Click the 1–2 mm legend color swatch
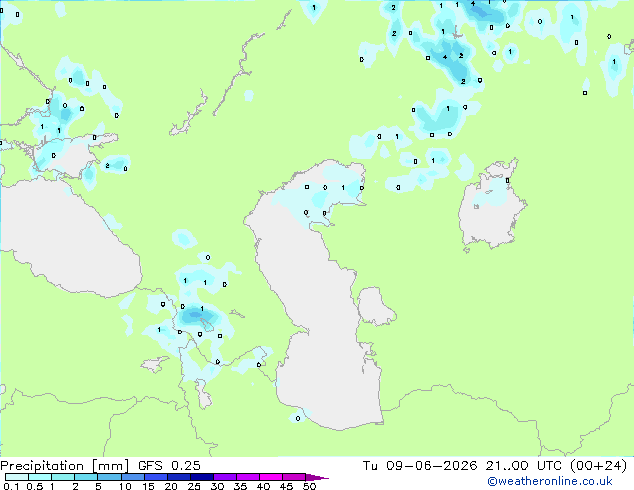Screen dimensions: 634x490 [x=63, y=477]
